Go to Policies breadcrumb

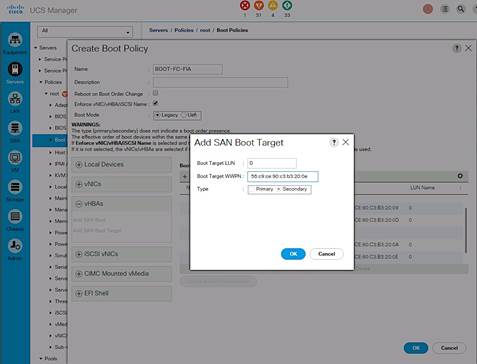pos(184,30)
